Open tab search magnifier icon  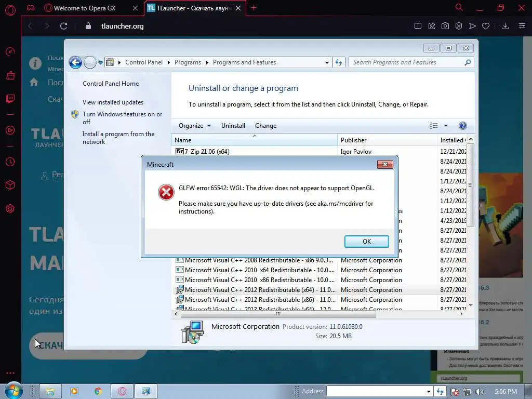click(x=459, y=7)
